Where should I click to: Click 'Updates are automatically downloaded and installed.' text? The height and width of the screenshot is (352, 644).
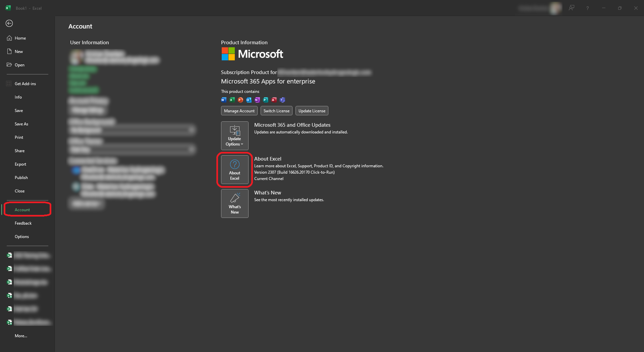pyautogui.click(x=301, y=132)
